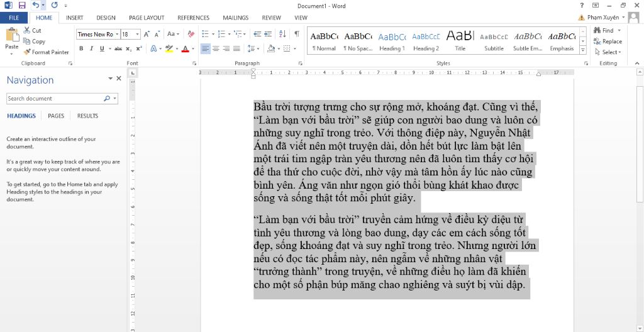Open the FILE tab
Viewport: 644px width, 332px height.
point(14,18)
